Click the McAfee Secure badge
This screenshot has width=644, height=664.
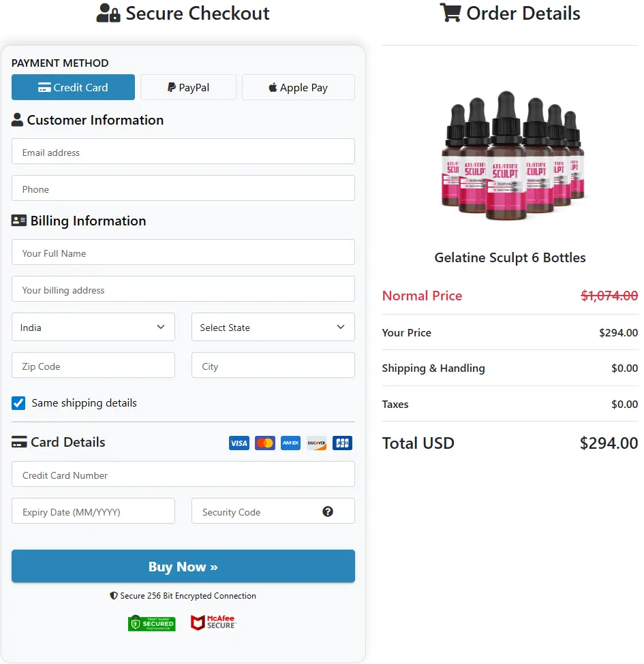213,622
